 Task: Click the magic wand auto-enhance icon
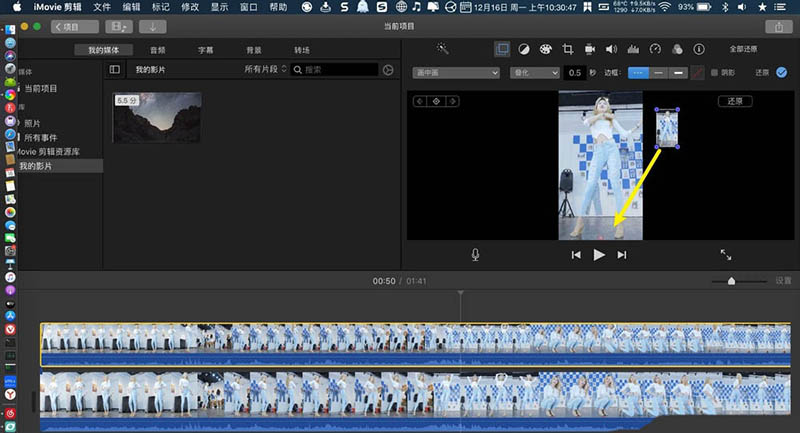coord(443,49)
